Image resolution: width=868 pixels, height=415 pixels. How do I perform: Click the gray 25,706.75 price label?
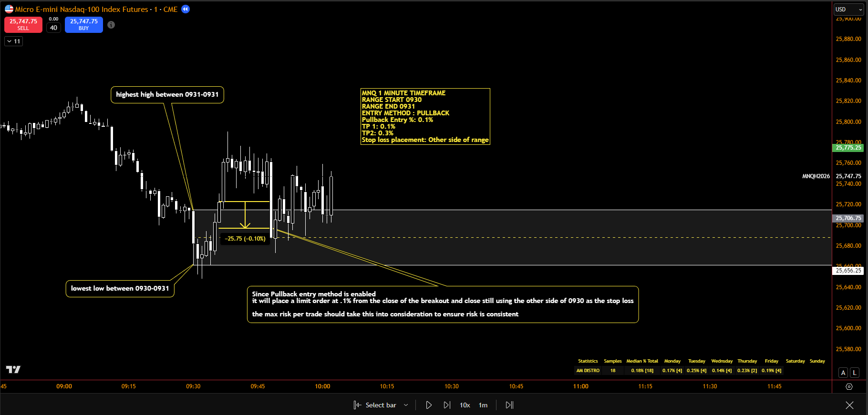[x=848, y=218]
